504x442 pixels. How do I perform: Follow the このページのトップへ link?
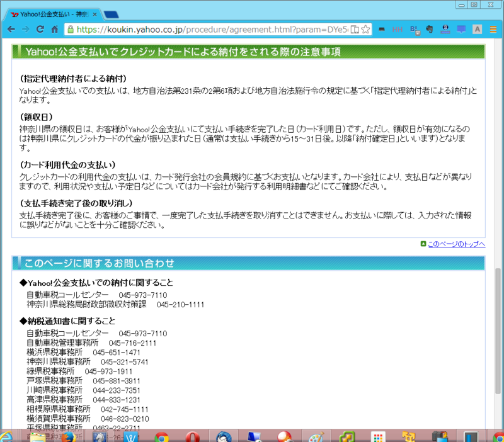click(x=456, y=244)
